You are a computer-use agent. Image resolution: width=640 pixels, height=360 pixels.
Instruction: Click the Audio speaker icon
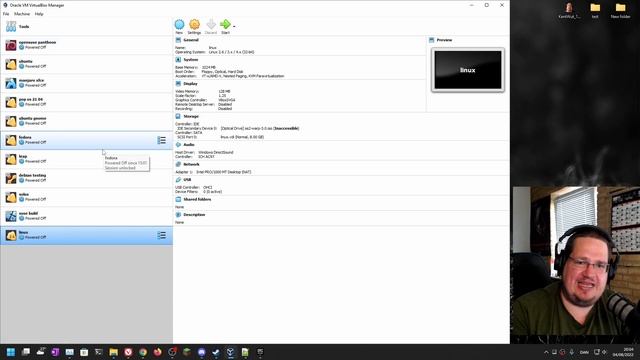tap(178, 145)
